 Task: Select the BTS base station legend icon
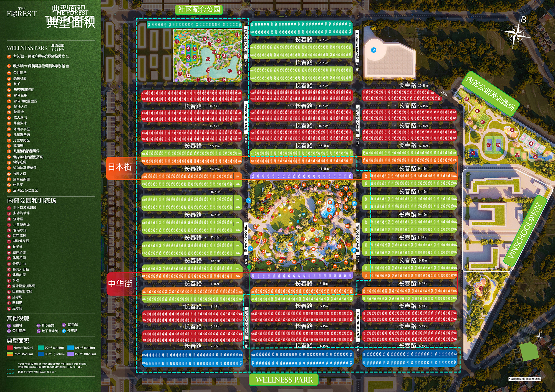(38, 325)
